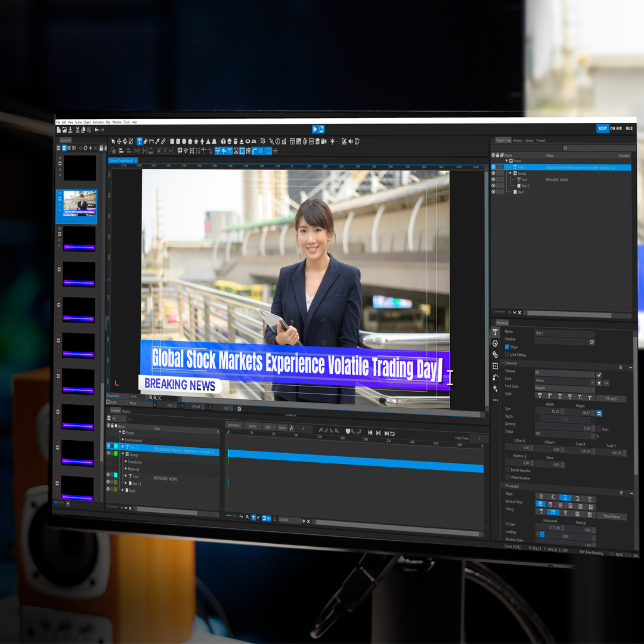The width and height of the screenshot is (644, 644).
Task: Open the Space dropdown with 100
Action: tap(565, 434)
